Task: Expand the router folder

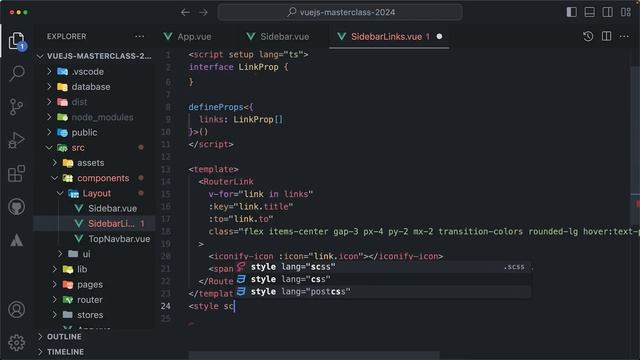Action: pyautogui.click(x=95, y=300)
